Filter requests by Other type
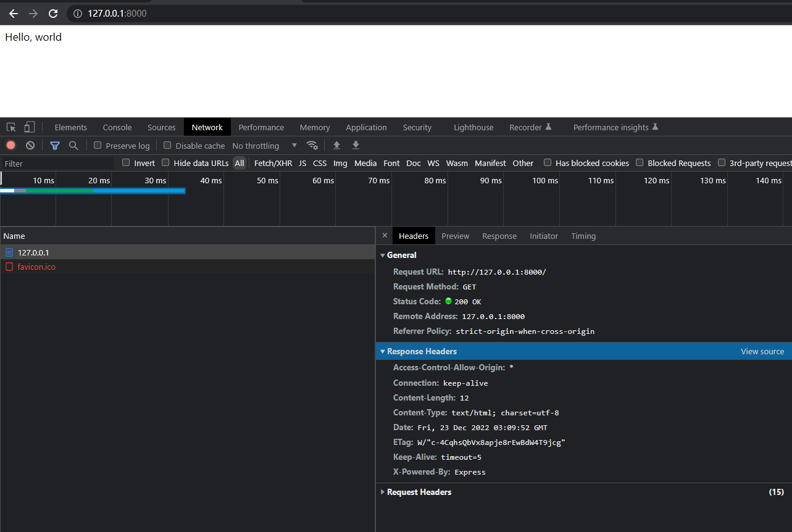Image resolution: width=792 pixels, height=532 pixels. (x=523, y=163)
